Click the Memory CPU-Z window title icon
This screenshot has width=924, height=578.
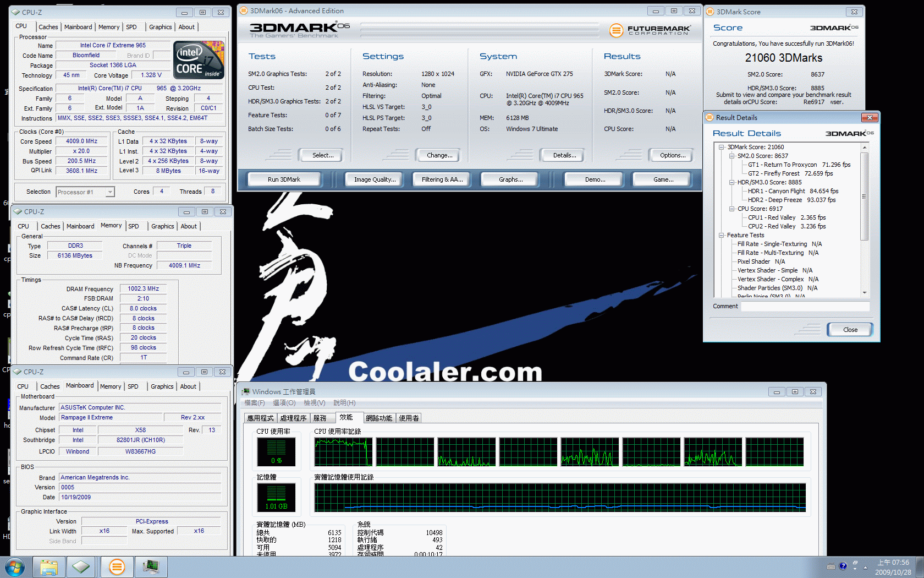point(18,211)
